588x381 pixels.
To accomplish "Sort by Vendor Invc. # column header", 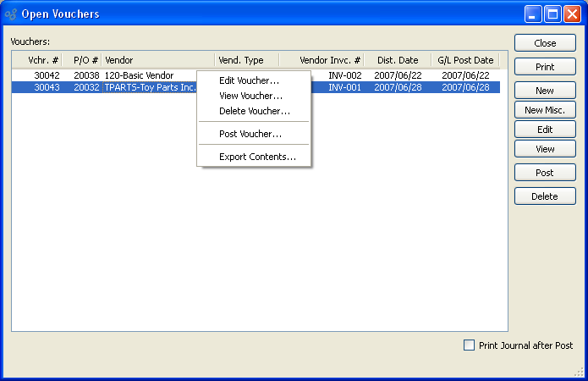I will tap(321, 60).
